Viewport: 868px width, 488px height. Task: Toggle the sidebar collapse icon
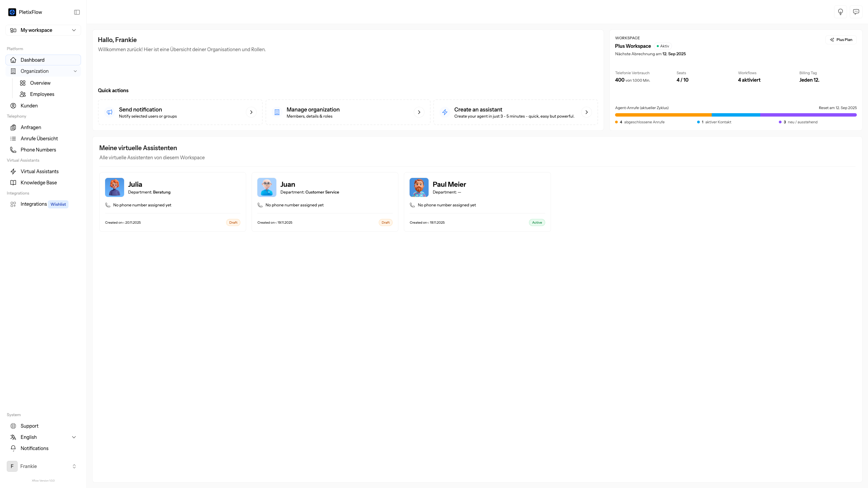click(x=77, y=12)
